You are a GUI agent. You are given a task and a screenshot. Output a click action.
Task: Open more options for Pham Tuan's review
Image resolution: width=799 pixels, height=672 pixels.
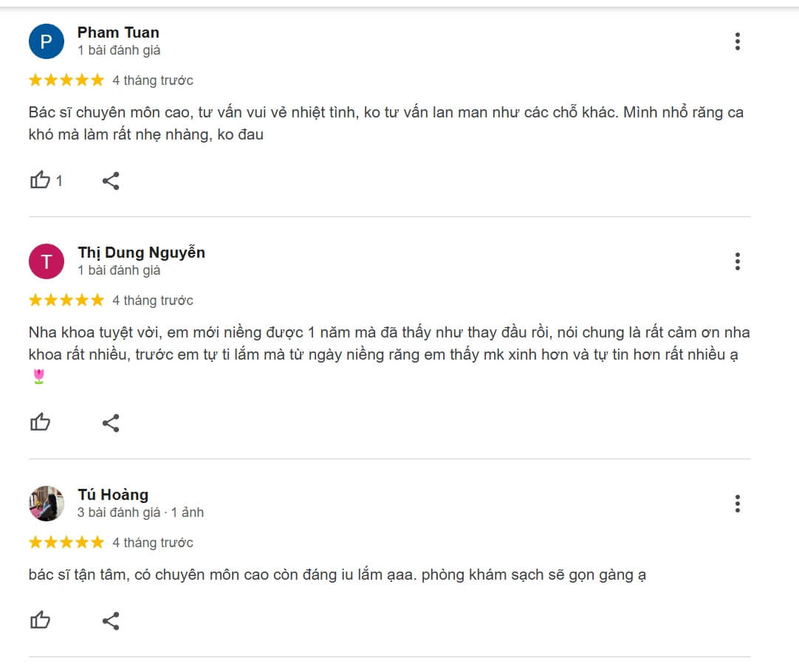click(x=737, y=41)
